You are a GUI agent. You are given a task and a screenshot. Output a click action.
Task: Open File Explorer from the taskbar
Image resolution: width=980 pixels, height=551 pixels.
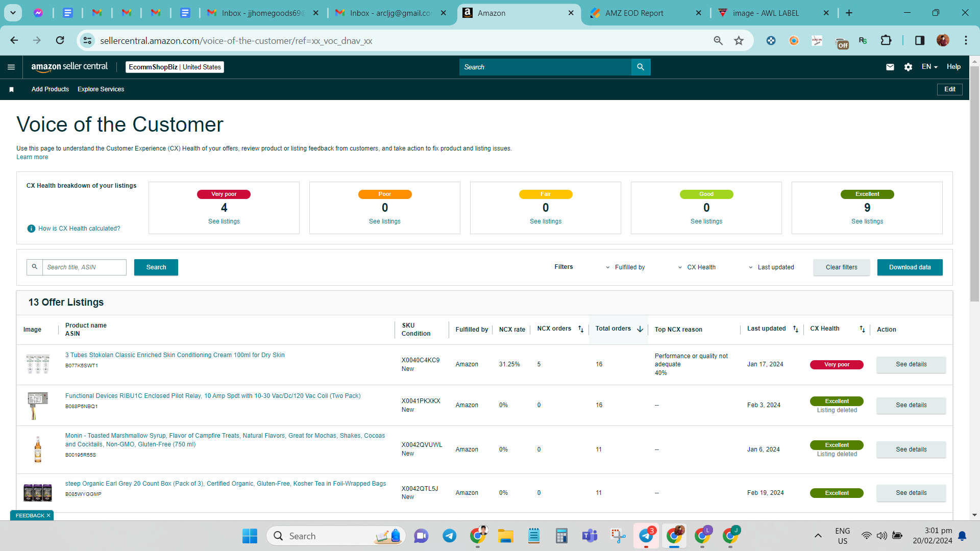click(x=505, y=536)
